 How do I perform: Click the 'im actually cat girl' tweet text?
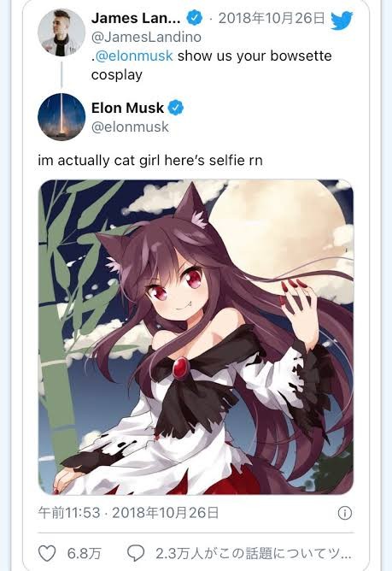pos(150,160)
